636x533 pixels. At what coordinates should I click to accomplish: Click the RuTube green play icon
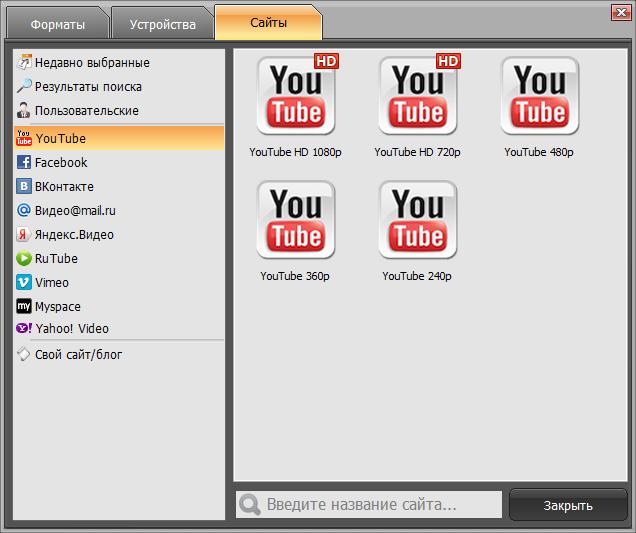24,258
